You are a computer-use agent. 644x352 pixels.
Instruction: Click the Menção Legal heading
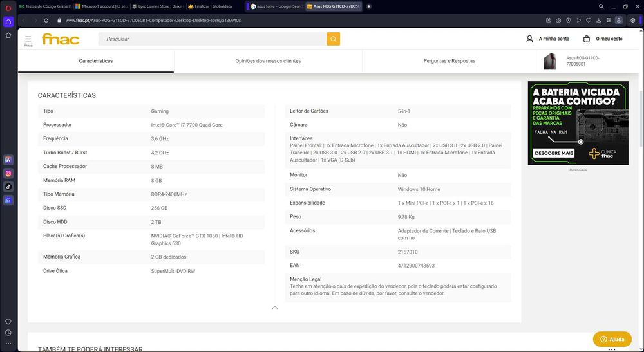pyautogui.click(x=305, y=279)
